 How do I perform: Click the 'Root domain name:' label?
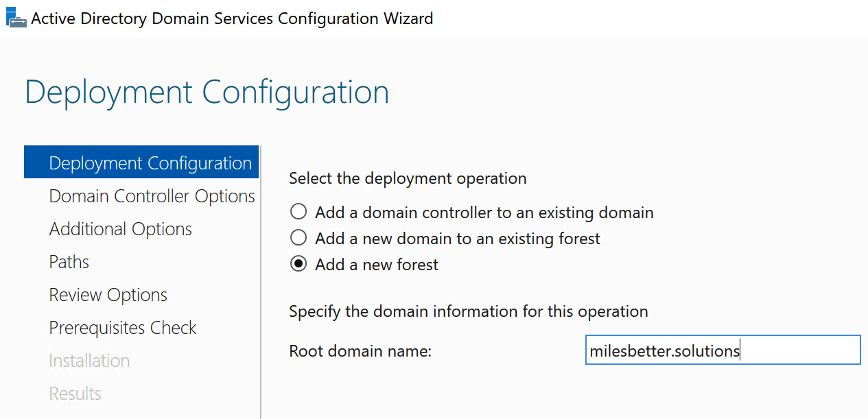click(x=360, y=351)
